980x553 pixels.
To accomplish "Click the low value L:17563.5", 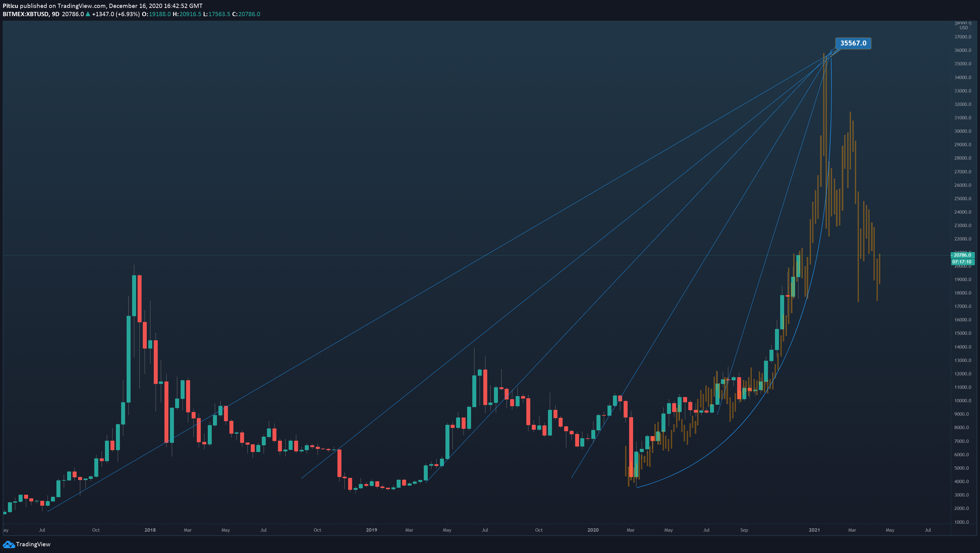I will pyautogui.click(x=216, y=14).
